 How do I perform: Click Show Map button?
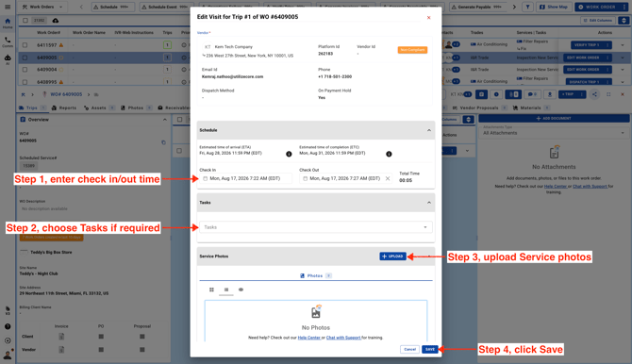click(554, 7)
